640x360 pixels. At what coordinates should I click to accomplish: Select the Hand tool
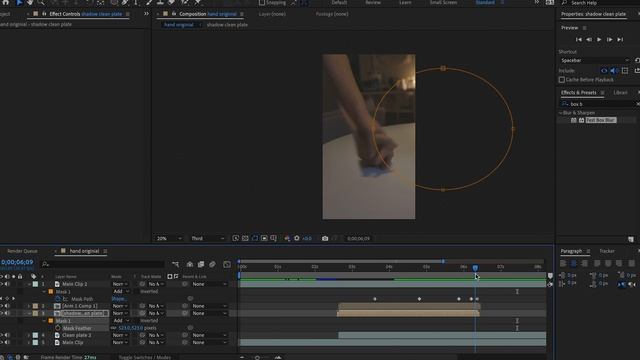point(30,2)
